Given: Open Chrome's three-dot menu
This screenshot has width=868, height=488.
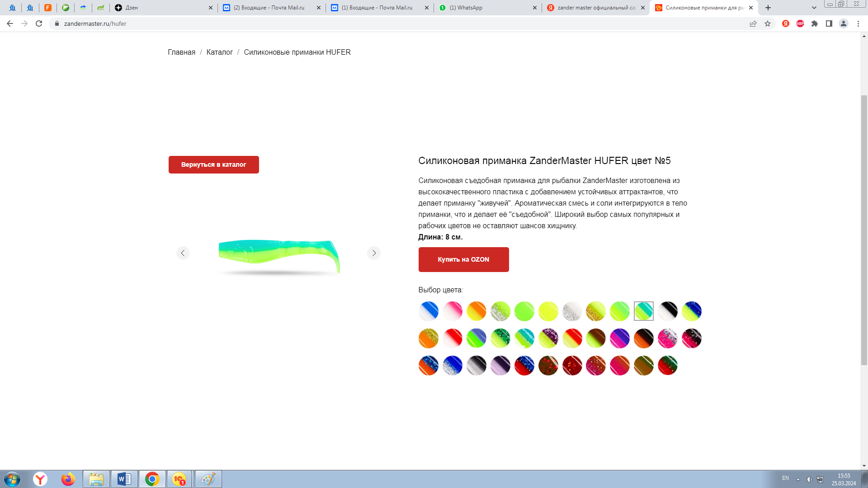Looking at the screenshot, I should click(858, 23).
